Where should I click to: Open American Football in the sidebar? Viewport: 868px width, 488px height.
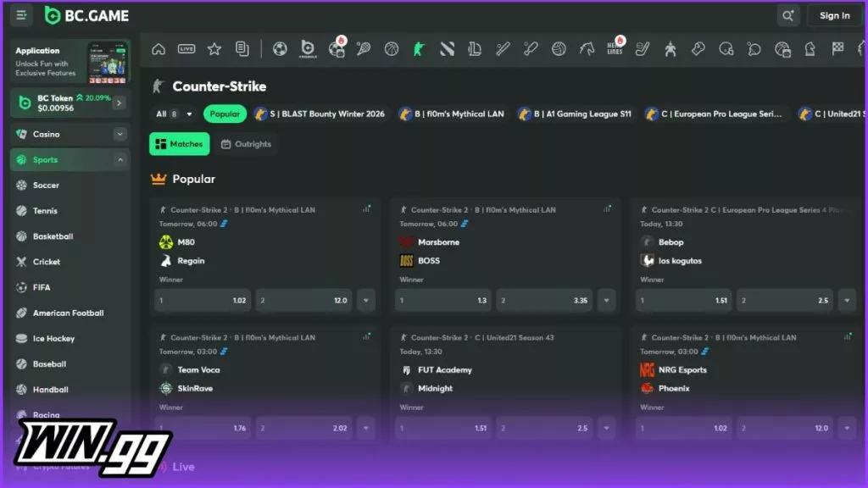coord(70,313)
